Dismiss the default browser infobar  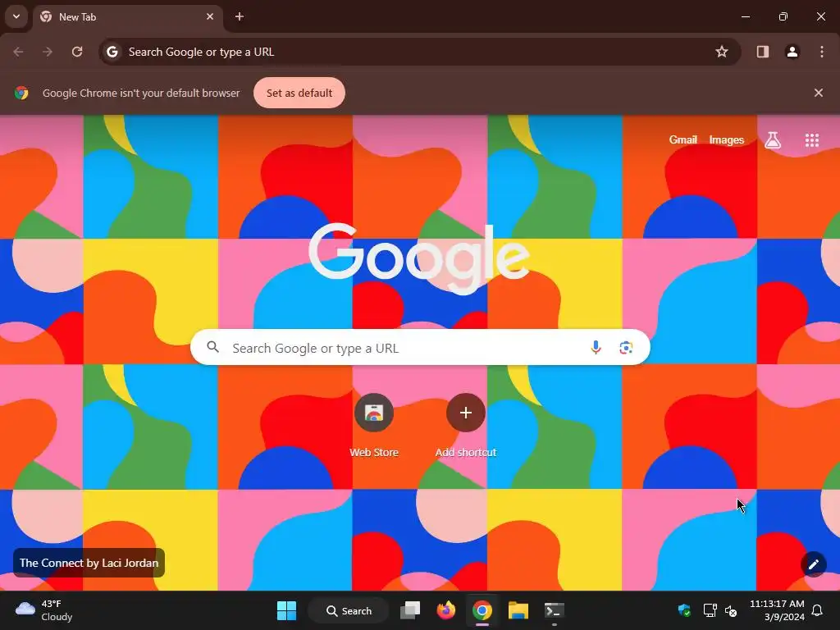click(x=819, y=93)
